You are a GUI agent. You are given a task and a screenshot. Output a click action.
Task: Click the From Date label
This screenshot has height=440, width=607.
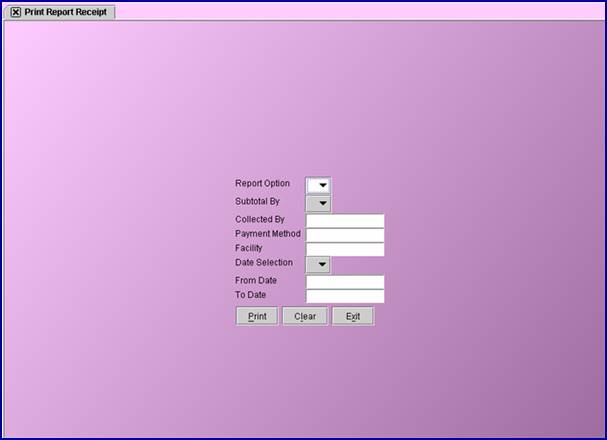point(256,280)
